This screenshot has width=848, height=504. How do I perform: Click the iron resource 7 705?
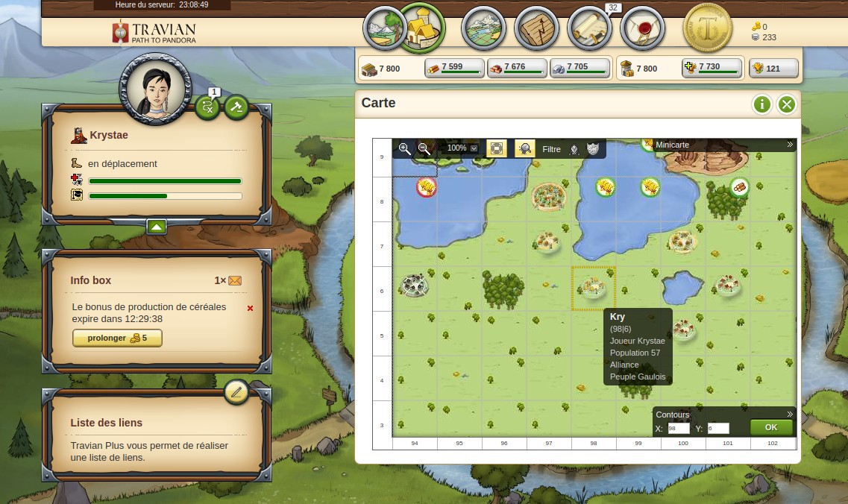click(580, 68)
